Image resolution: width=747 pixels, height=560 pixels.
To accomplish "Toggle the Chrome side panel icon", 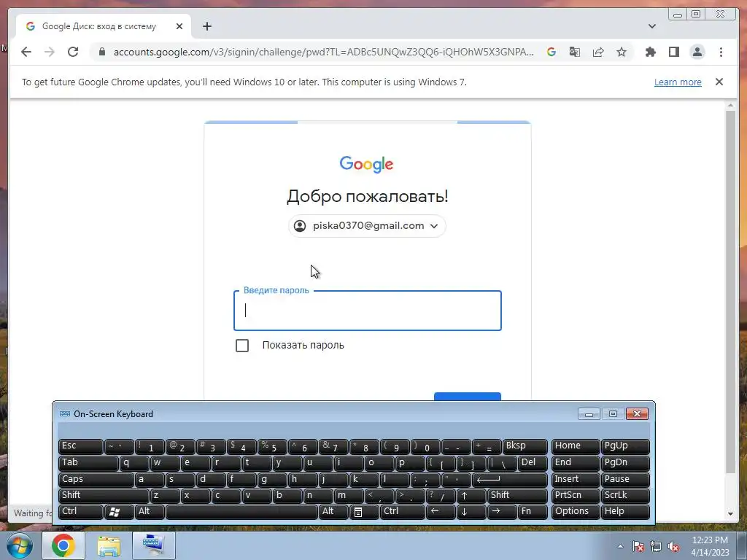I will click(673, 52).
